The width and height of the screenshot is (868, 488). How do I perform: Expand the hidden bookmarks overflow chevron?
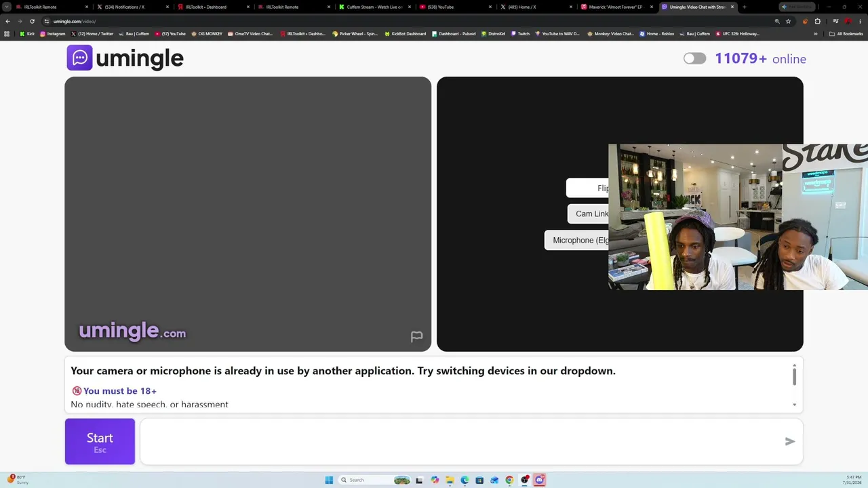tap(815, 34)
